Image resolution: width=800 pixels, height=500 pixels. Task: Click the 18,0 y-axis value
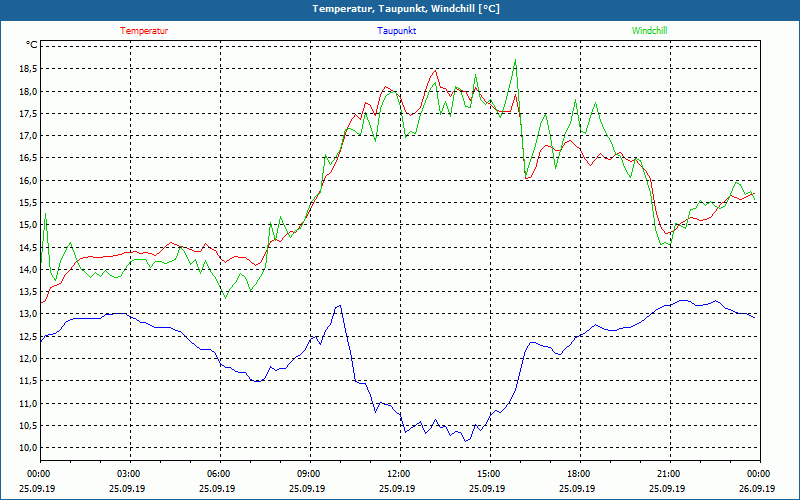pos(28,91)
